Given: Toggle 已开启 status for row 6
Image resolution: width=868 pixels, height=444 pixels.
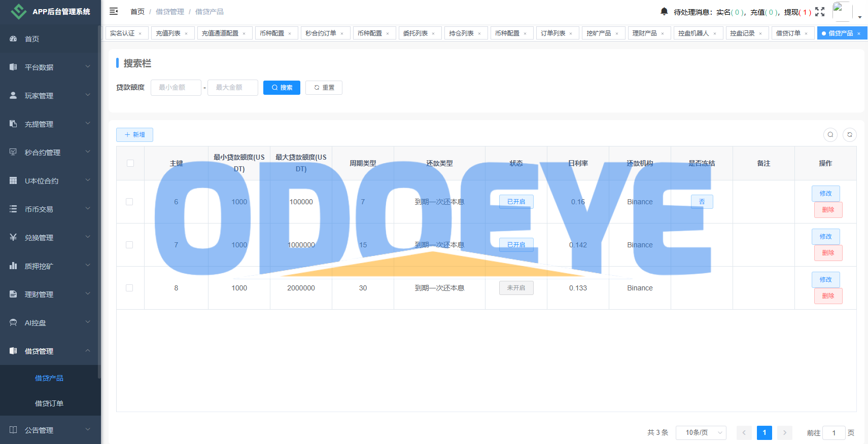Looking at the screenshot, I should click(516, 202).
